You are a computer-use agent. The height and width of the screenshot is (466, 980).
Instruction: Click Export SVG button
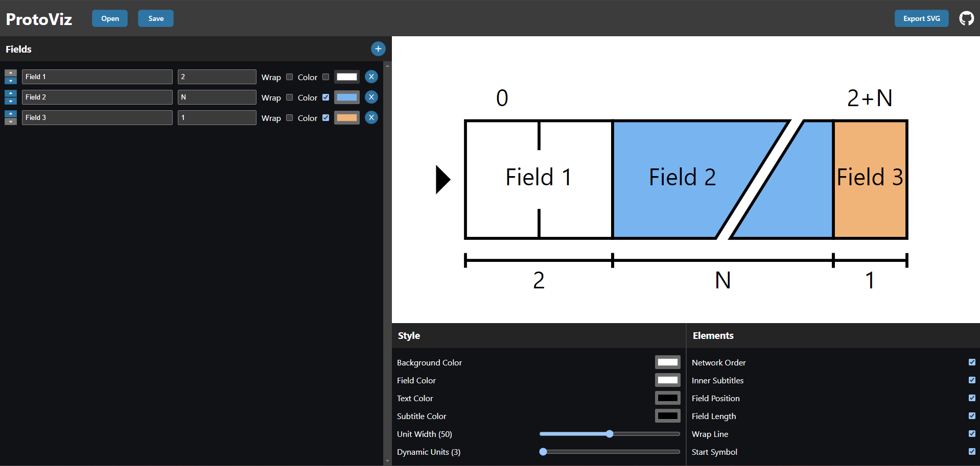coord(921,18)
